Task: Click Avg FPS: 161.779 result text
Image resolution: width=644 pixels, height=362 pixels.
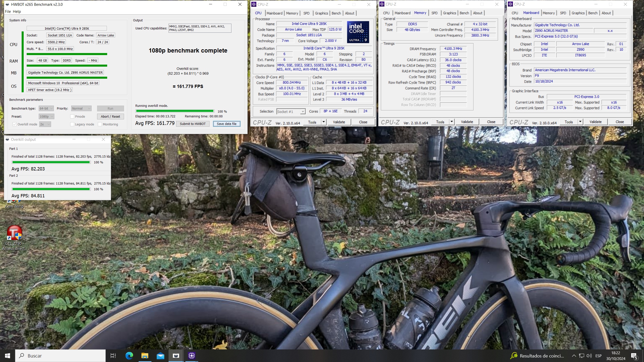Action: 155,123
